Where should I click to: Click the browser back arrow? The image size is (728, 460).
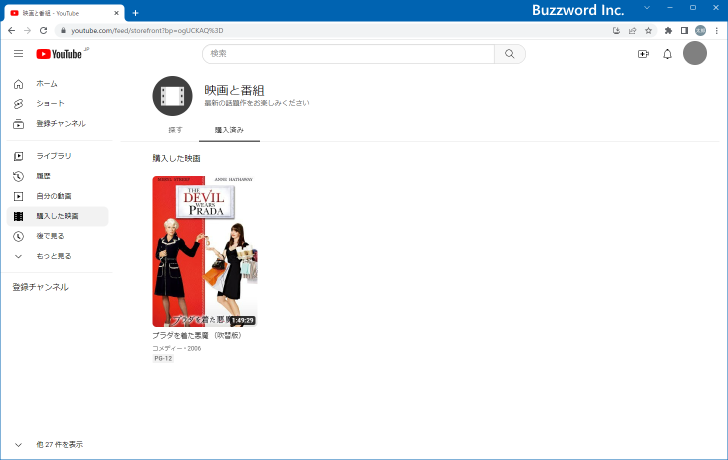[12, 31]
